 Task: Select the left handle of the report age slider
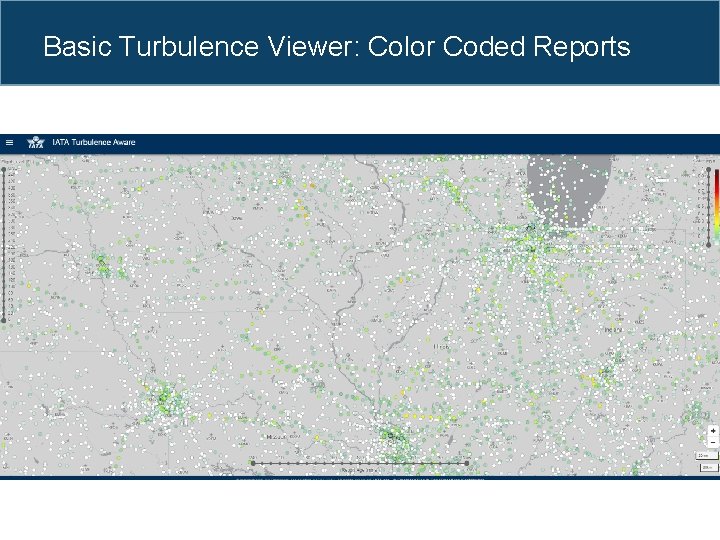(253, 463)
